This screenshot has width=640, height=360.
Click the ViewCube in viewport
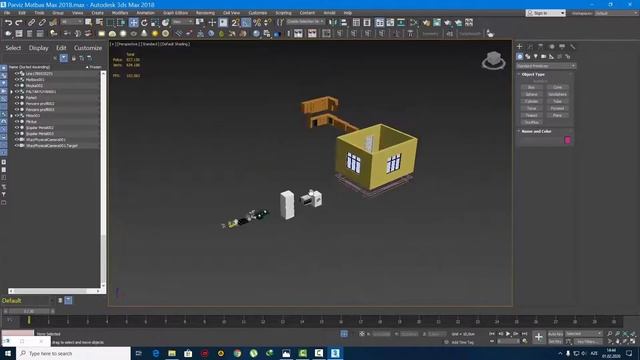coord(494,60)
